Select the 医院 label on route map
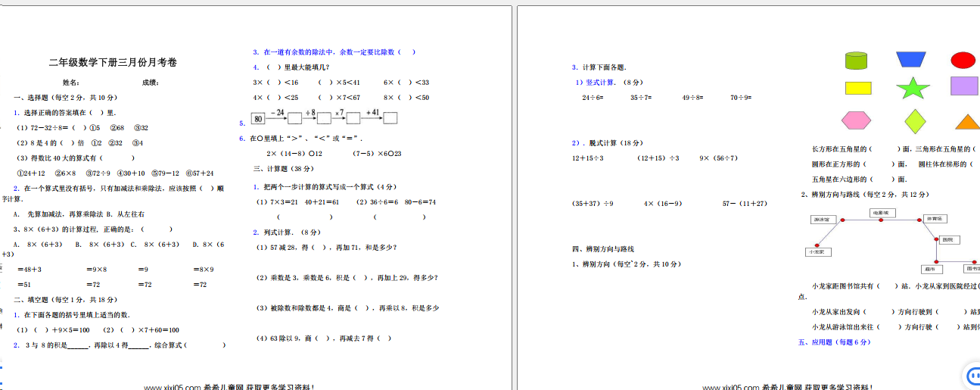 [x=950, y=239]
